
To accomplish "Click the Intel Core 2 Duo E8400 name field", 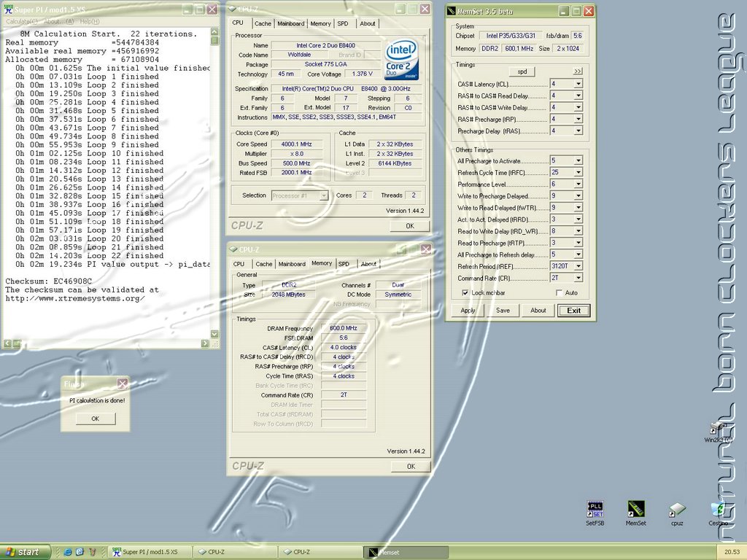I will [x=326, y=45].
